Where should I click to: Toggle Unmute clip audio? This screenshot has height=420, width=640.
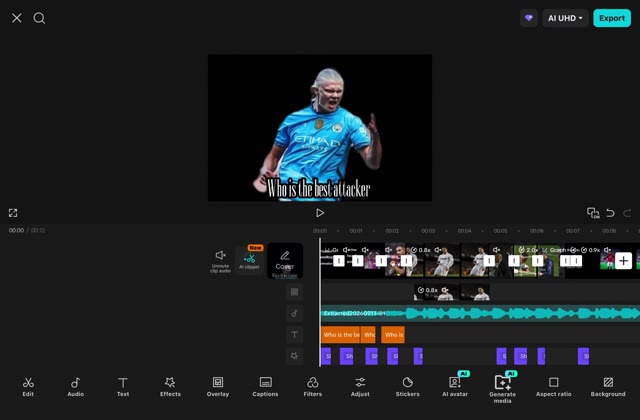pos(220,261)
